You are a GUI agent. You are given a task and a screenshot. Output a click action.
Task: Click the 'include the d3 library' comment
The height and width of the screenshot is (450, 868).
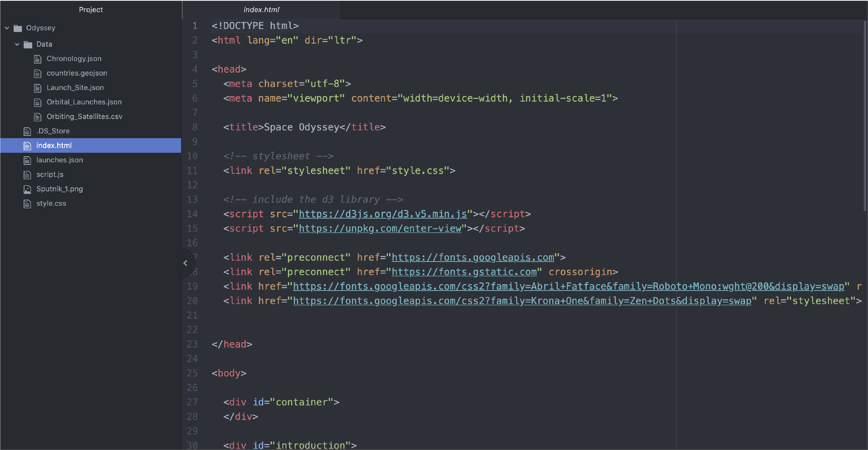(313, 200)
